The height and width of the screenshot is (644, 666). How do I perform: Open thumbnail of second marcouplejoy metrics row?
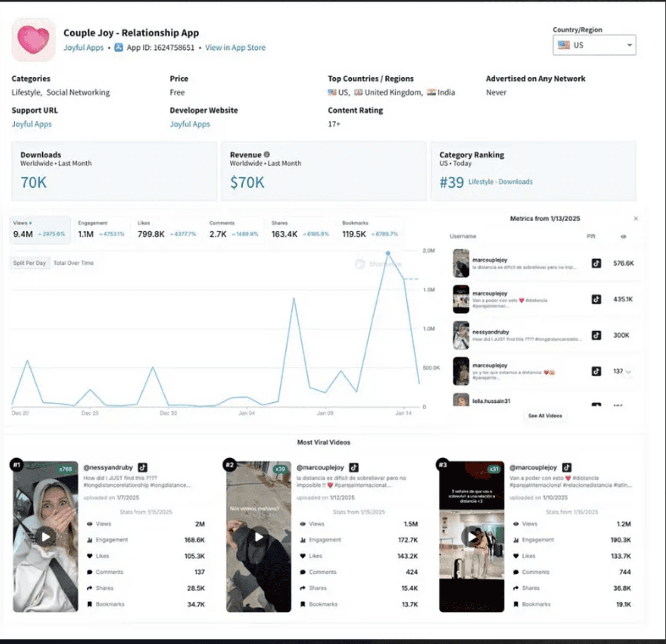461,299
